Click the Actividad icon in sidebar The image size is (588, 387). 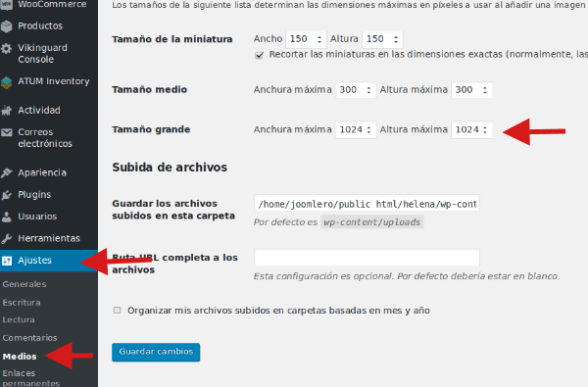coord(7,111)
